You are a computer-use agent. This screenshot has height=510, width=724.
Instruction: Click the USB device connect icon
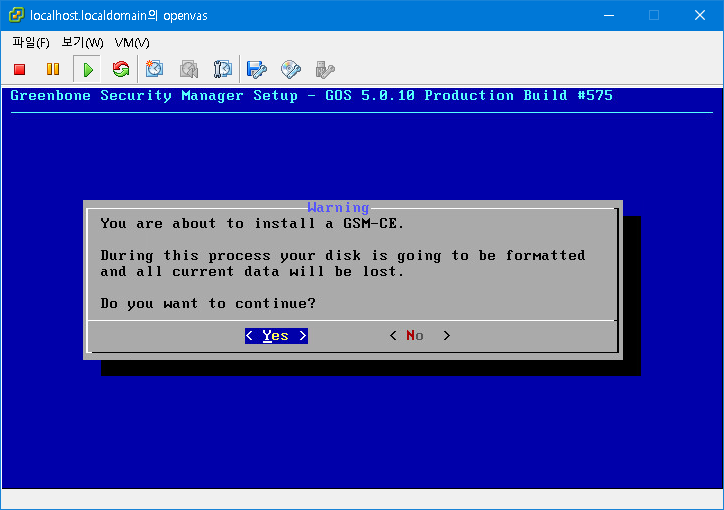(325, 69)
